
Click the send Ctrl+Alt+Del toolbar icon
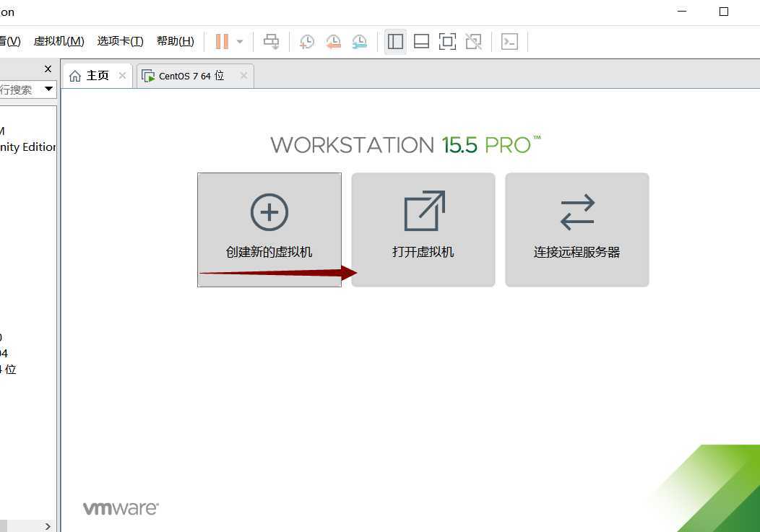click(271, 41)
